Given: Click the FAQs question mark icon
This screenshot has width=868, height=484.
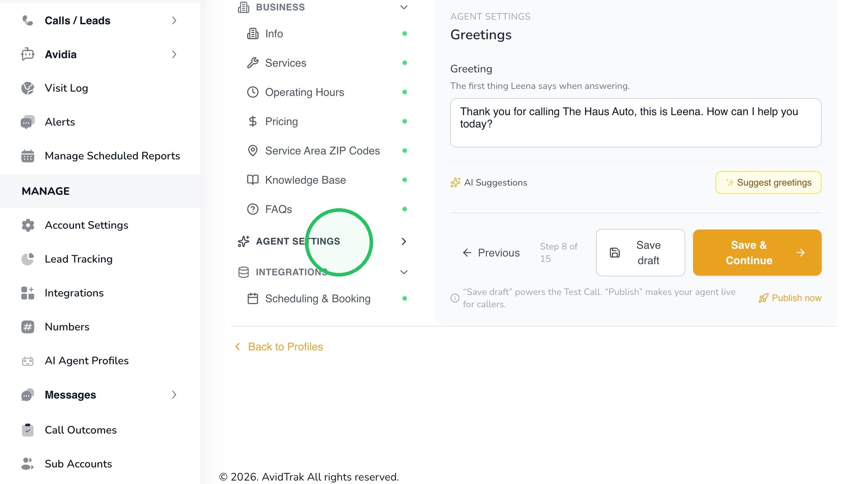Looking at the screenshot, I should 252,209.
